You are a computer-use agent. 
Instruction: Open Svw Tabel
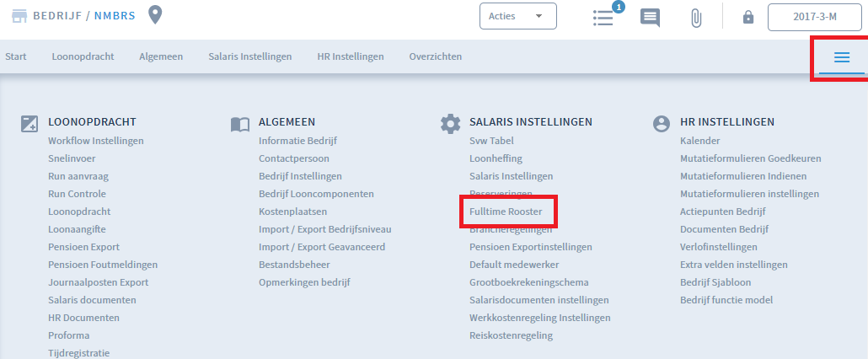point(491,141)
